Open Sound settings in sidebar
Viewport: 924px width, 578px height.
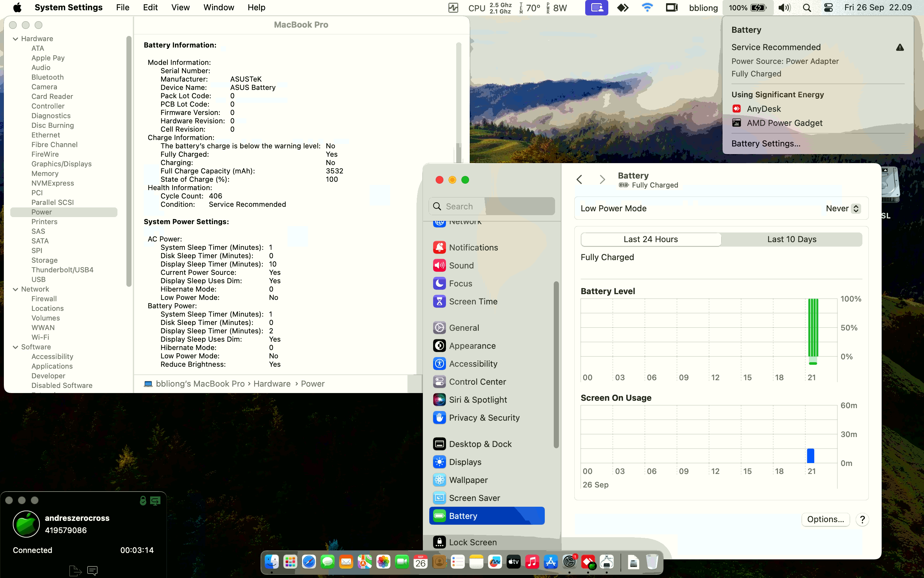click(487, 265)
